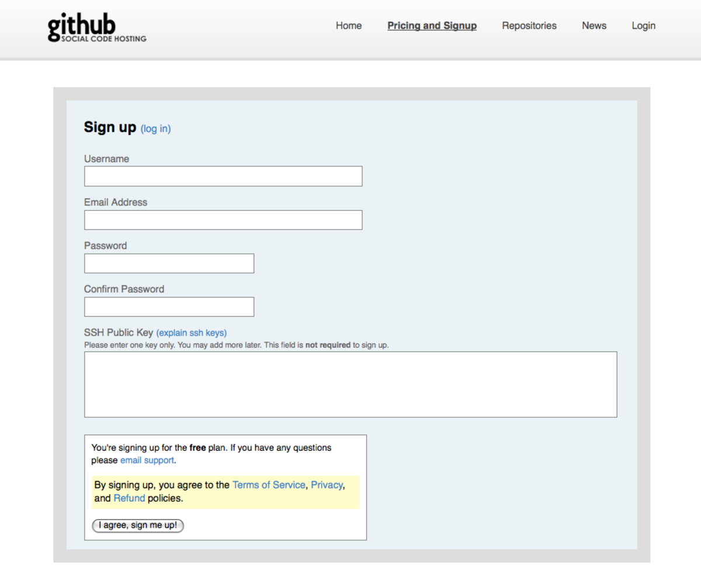701x588 pixels.
Task: Click the Username label text
Action: 106,159
